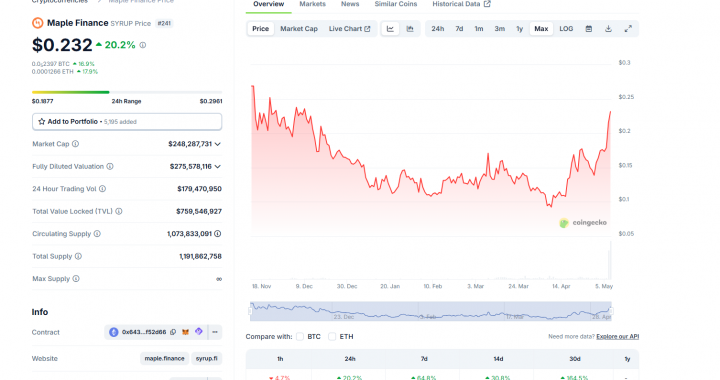Show Total Supply info icon
720x380 pixels.
click(x=79, y=256)
